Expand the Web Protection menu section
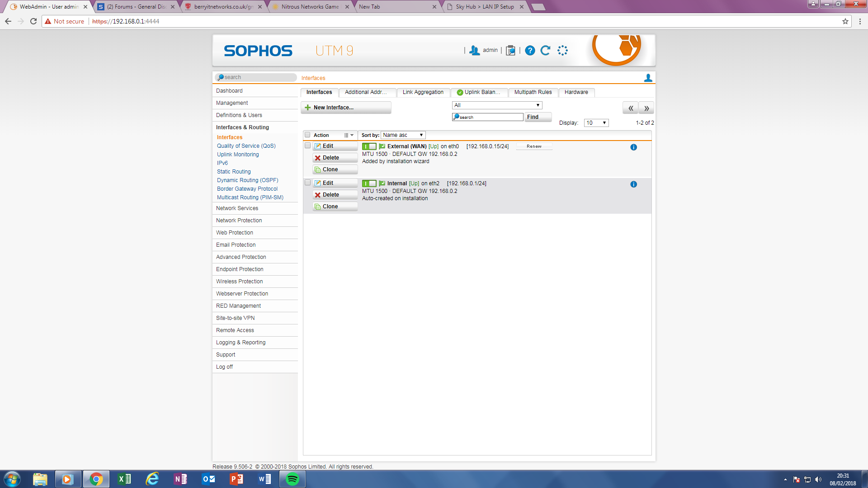 click(x=255, y=233)
